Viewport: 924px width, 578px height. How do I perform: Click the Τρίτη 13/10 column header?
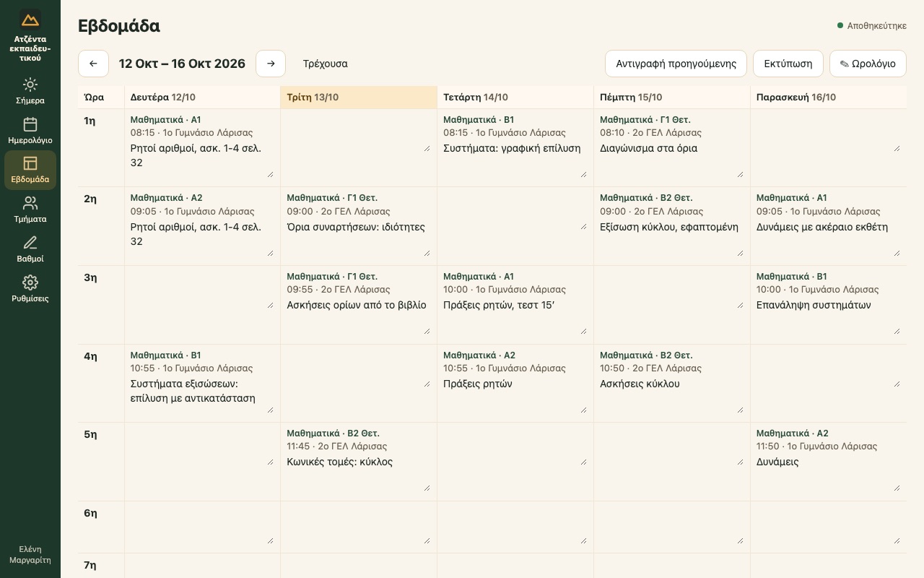pos(359,98)
